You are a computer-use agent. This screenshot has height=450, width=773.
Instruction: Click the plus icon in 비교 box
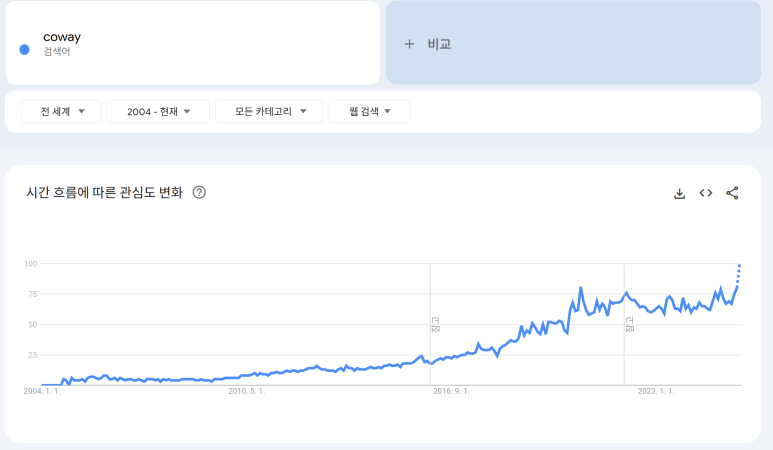pos(409,44)
